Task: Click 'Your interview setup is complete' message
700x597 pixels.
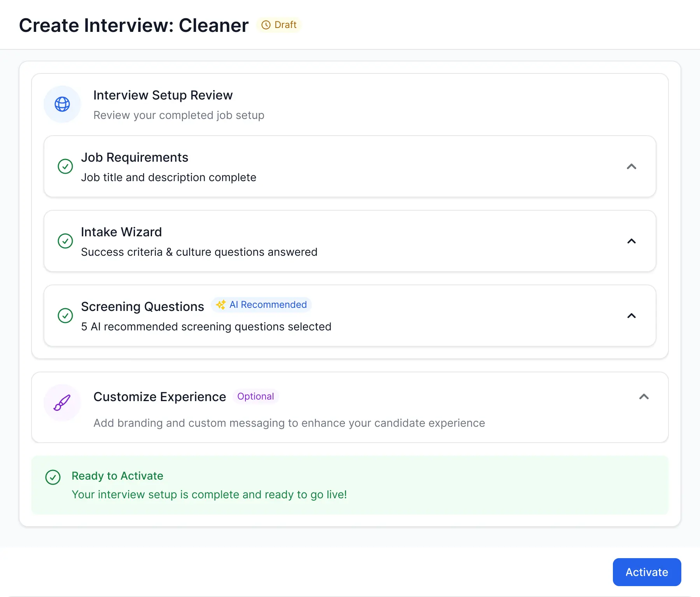Action: click(x=209, y=494)
